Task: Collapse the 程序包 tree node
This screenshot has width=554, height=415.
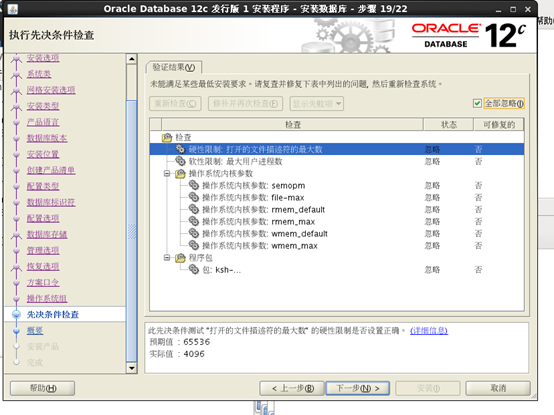Action: 167,258
